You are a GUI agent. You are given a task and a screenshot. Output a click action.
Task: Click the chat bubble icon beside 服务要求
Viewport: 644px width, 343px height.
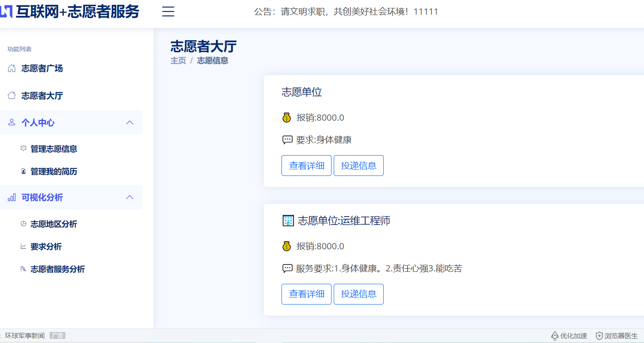click(287, 268)
